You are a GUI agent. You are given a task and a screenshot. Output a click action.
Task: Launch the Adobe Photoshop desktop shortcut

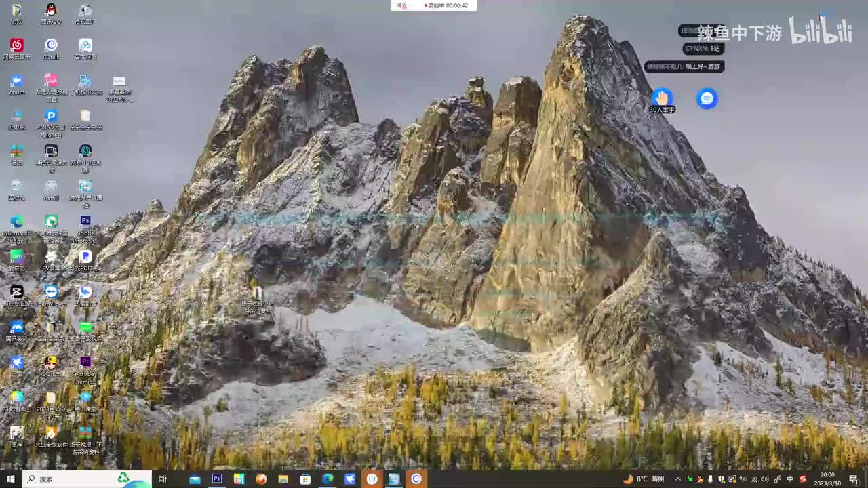click(x=85, y=228)
